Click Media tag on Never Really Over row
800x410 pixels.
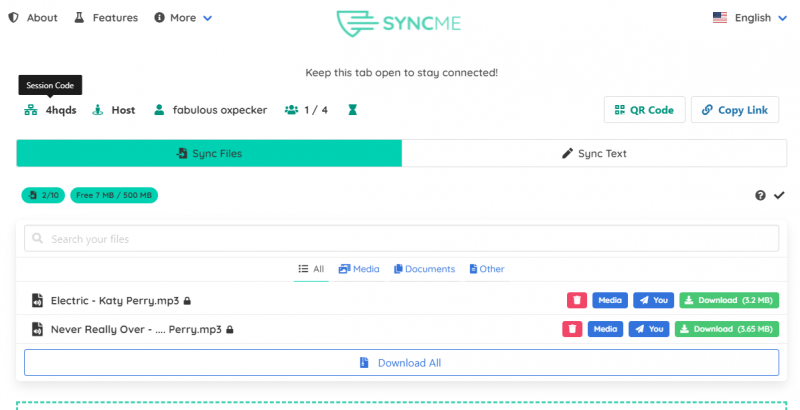click(606, 329)
